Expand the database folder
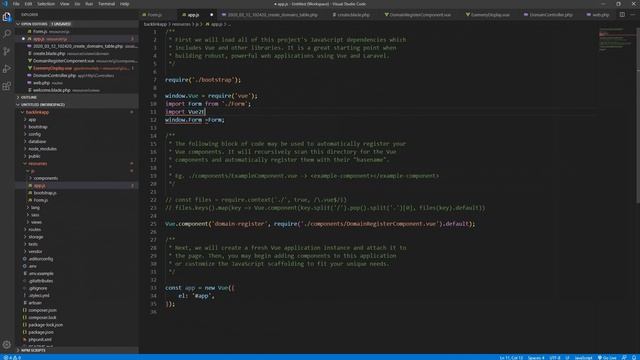This screenshot has width=640, height=360. 77,141
